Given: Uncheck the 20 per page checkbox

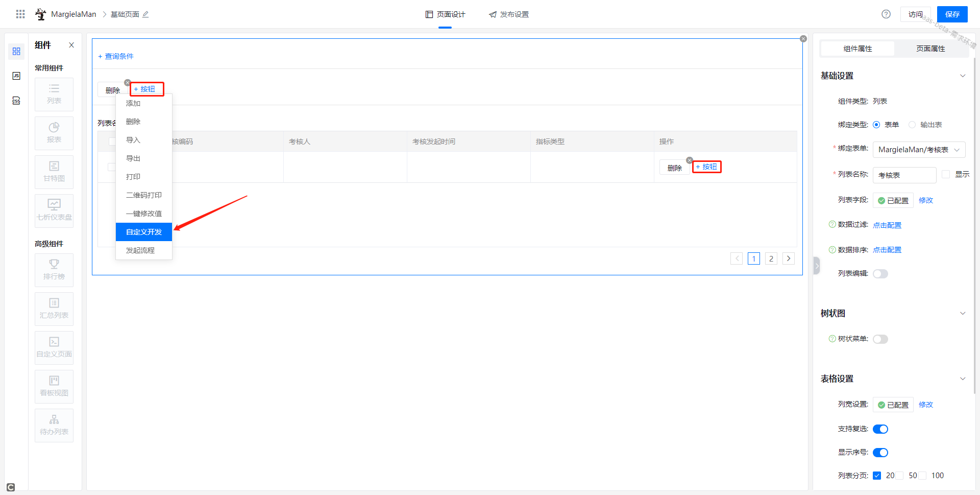Looking at the screenshot, I should [x=877, y=476].
